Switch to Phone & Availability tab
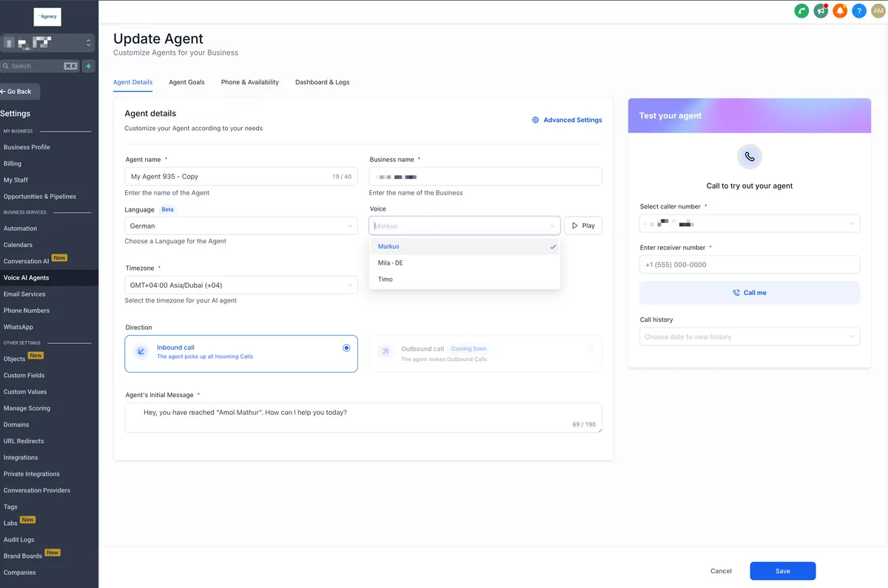 pyautogui.click(x=250, y=82)
